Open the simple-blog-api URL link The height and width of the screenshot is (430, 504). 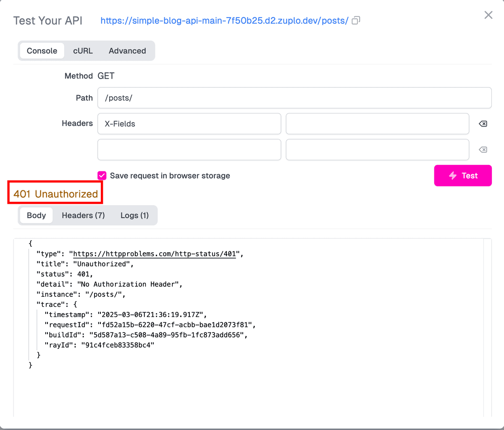tap(224, 21)
